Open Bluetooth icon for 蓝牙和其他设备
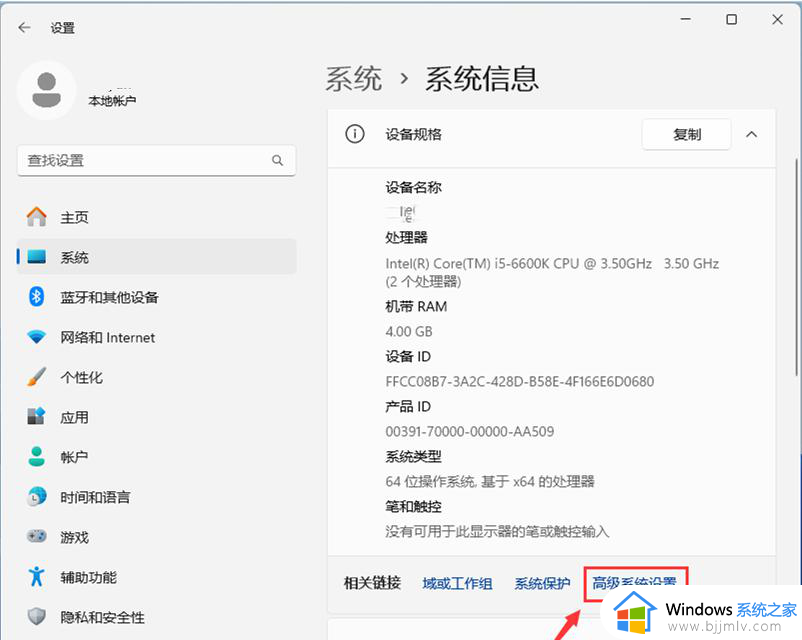 point(36,297)
